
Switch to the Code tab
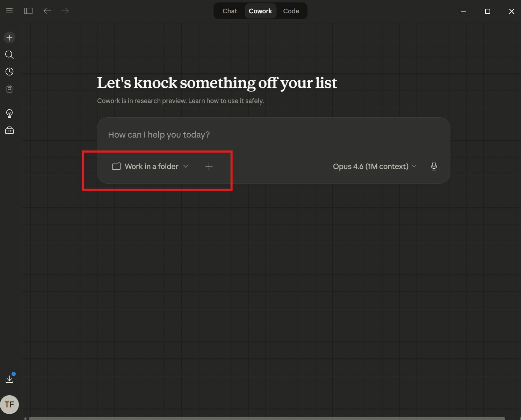[x=291, y=11]
